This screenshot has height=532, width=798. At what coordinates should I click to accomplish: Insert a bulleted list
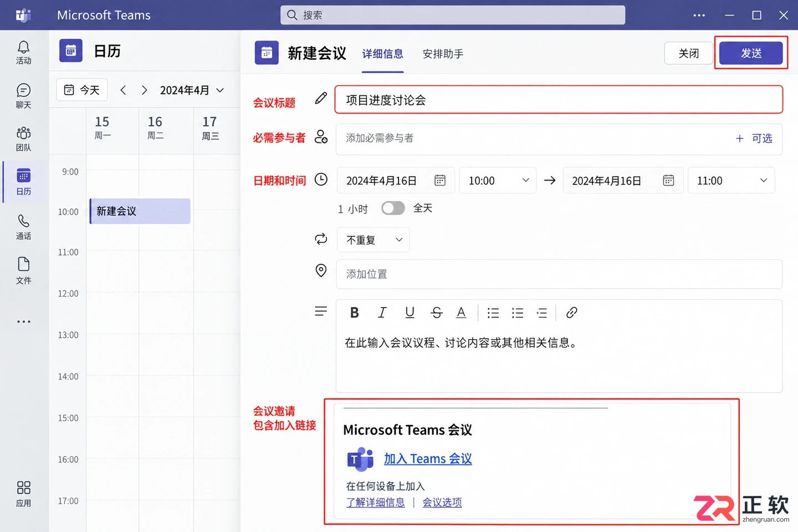pyautogui.click(x=493, y=313)
